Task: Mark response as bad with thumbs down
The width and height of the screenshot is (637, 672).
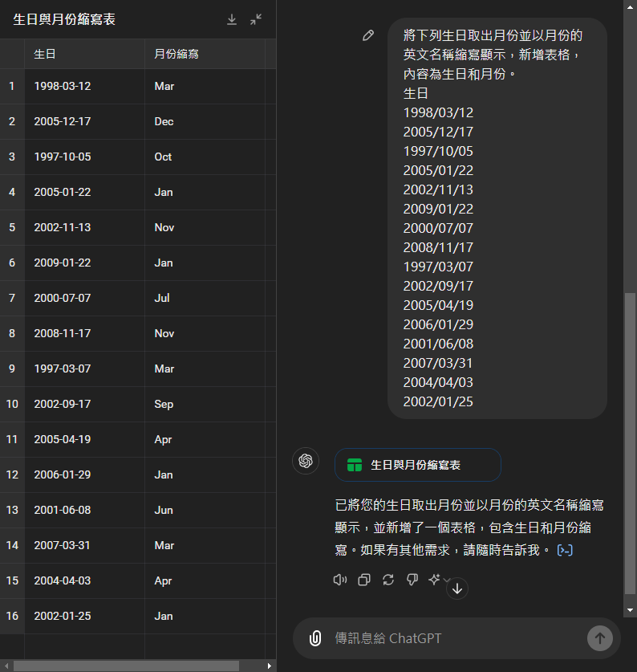Action: (412, 580)
